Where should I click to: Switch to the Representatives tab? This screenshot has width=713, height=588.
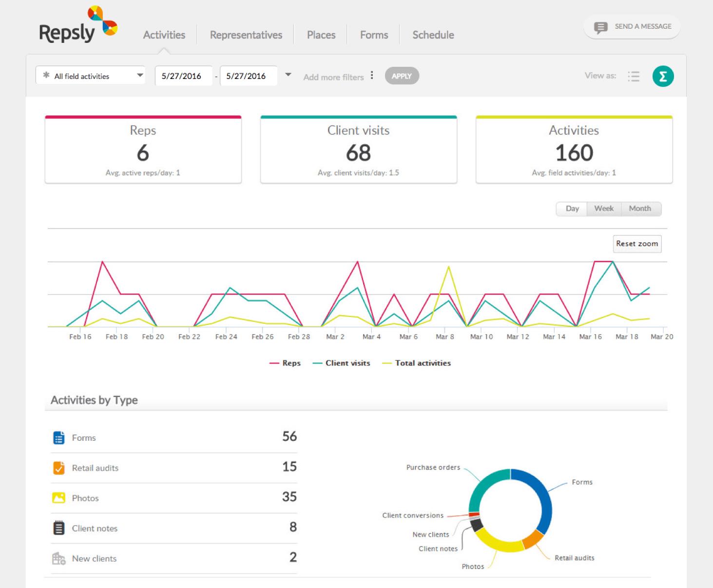pos(246,35)
